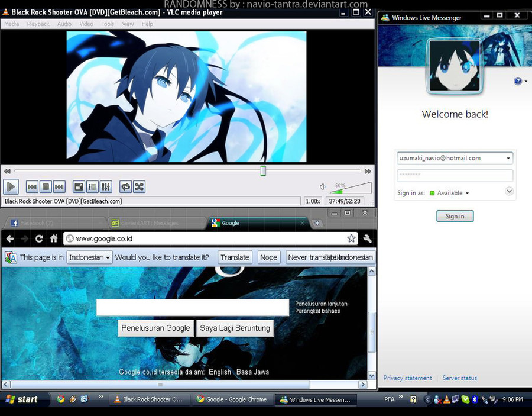The height and width of the screenshot is (416, 532).
Task: Open the Audio menu in VLC
Action: [64, 24]
